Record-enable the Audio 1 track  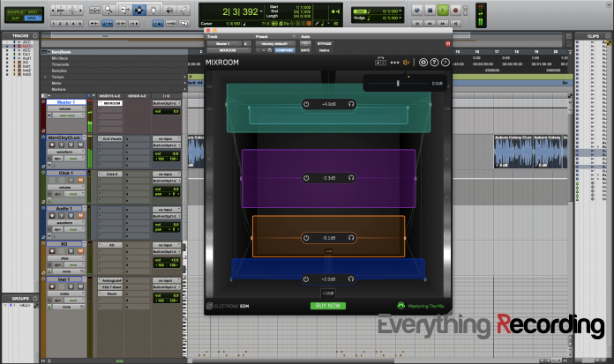tap(52, 216)
